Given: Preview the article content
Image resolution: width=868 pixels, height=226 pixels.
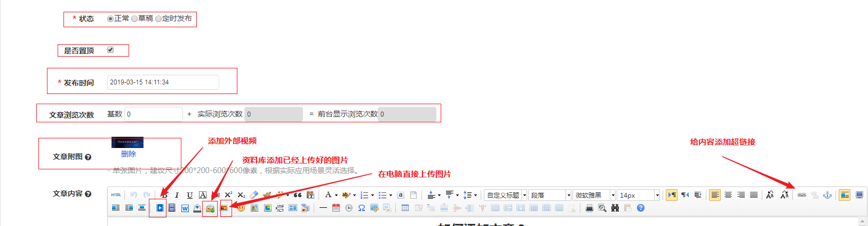Looking at the screenshot, I should [x=602, y=208].
